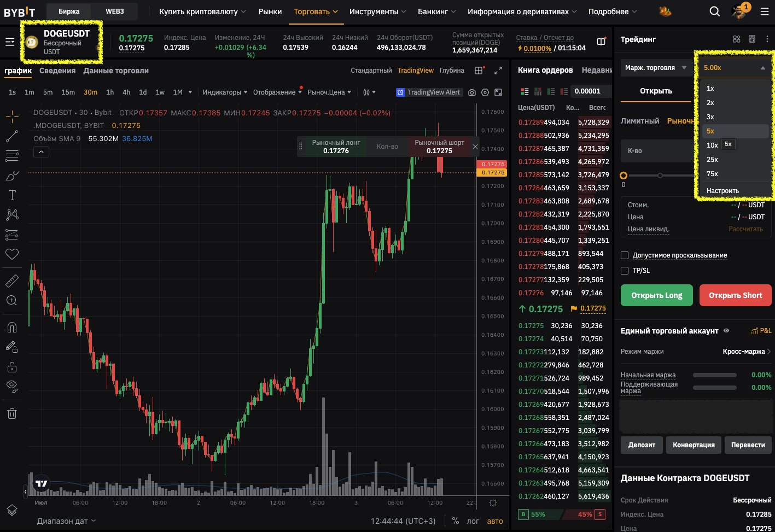
Task: Hide all drawings with eye icon
Action: coord(12,385)
